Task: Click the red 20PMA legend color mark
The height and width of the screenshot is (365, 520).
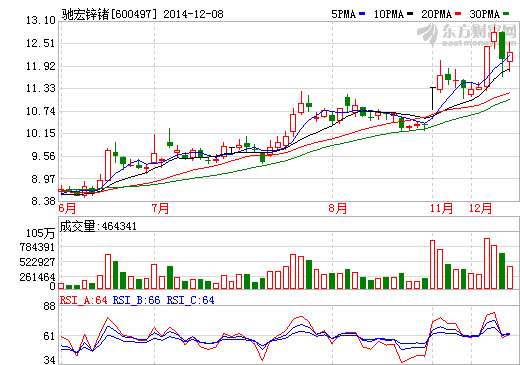Action: pyautogui.click(x=458, y=14)
